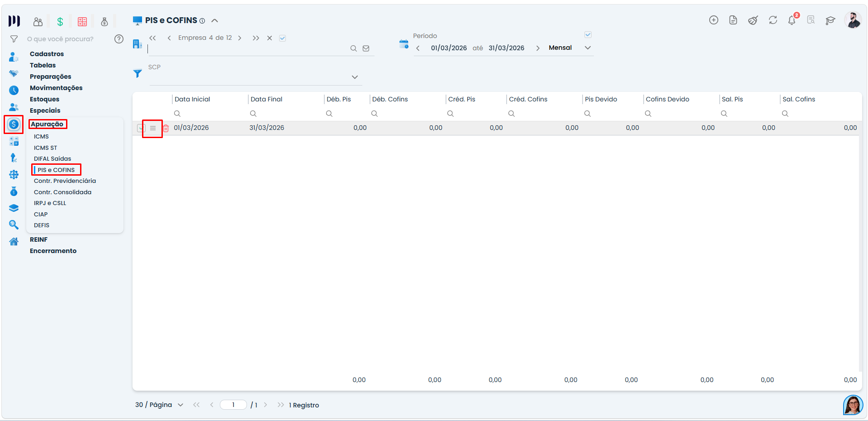Open the Encerramento section
Viewport: 868px width, 421px height.
click(53, 251)
